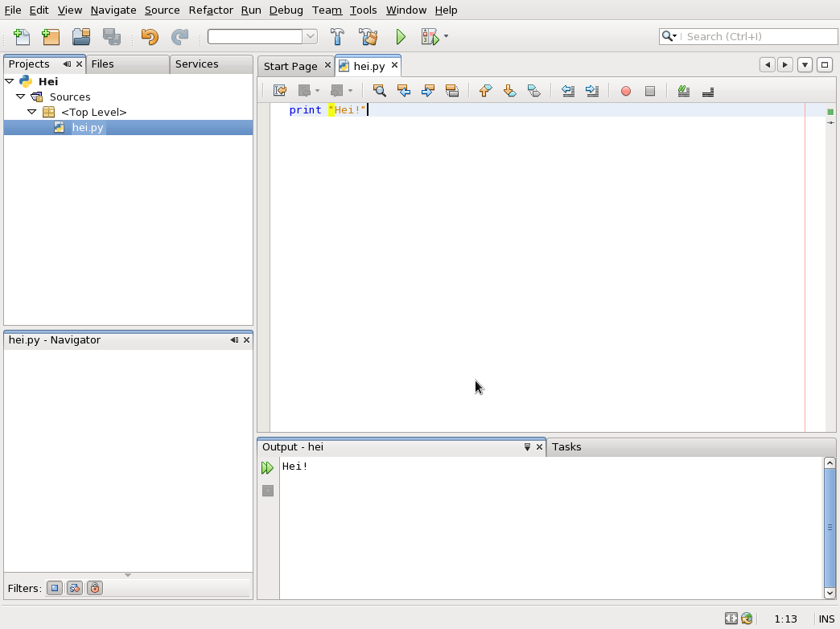Click the Save All toolbar icon

click(x=111, y=36)
